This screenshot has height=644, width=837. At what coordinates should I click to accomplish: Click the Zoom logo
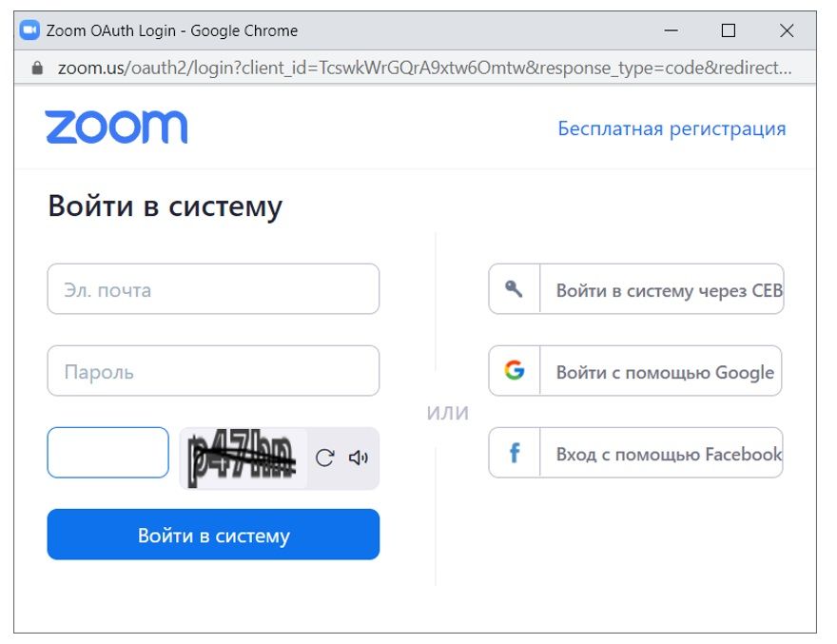[x=116, y=127]
